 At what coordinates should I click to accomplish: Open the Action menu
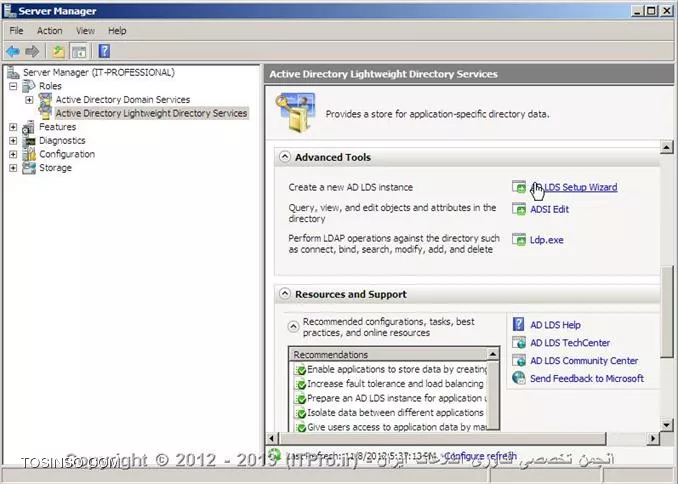49,31
